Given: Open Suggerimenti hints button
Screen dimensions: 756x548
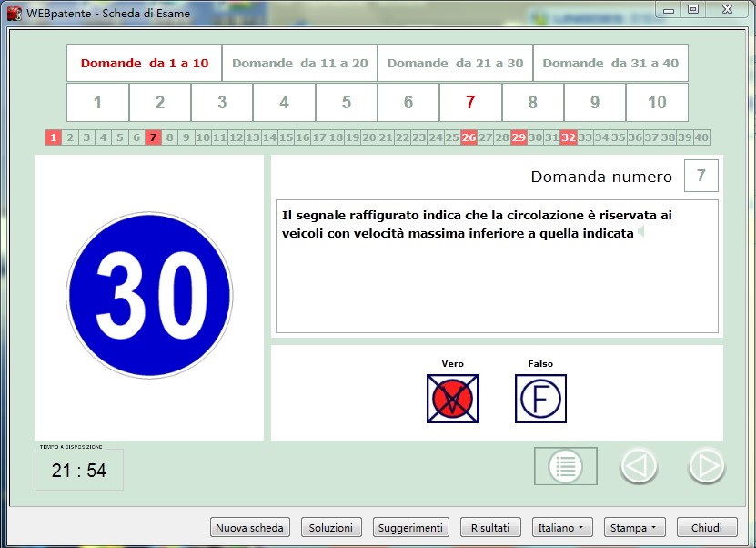Looking at the screenshot, I should (x=411, y=527).
